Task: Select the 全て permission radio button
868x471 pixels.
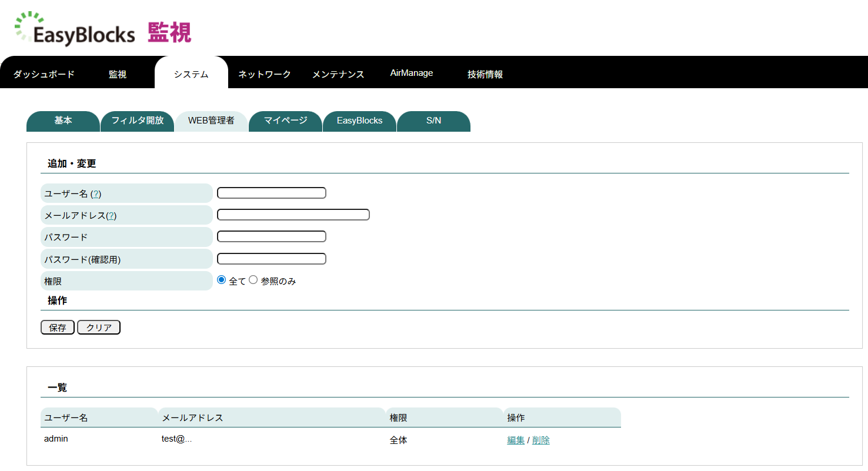Action: click(x=221, y=280)
